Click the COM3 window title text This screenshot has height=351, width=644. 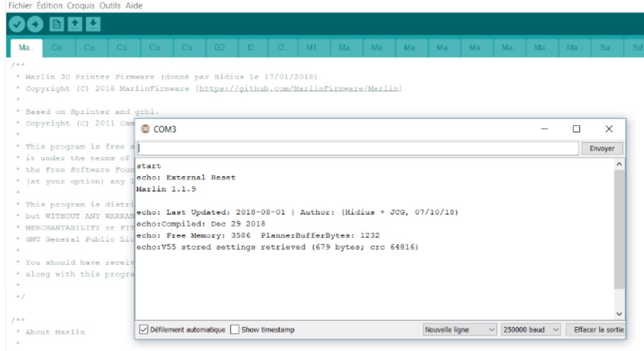[x=165, y=129]
